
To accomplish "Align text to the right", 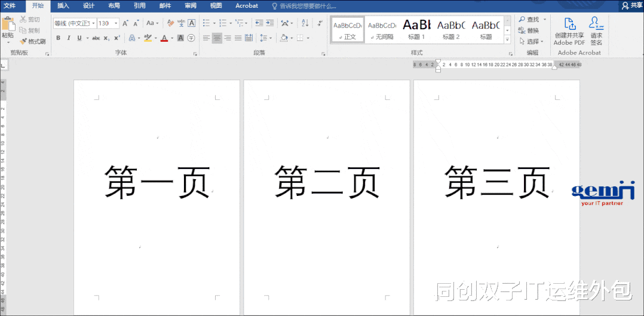I will point(228,38).
